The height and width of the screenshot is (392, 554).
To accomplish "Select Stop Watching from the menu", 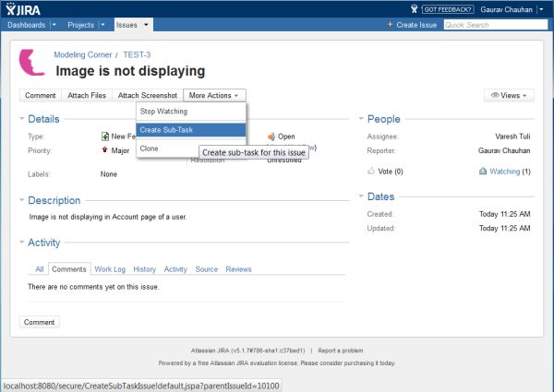I will [x=191, y=112].
